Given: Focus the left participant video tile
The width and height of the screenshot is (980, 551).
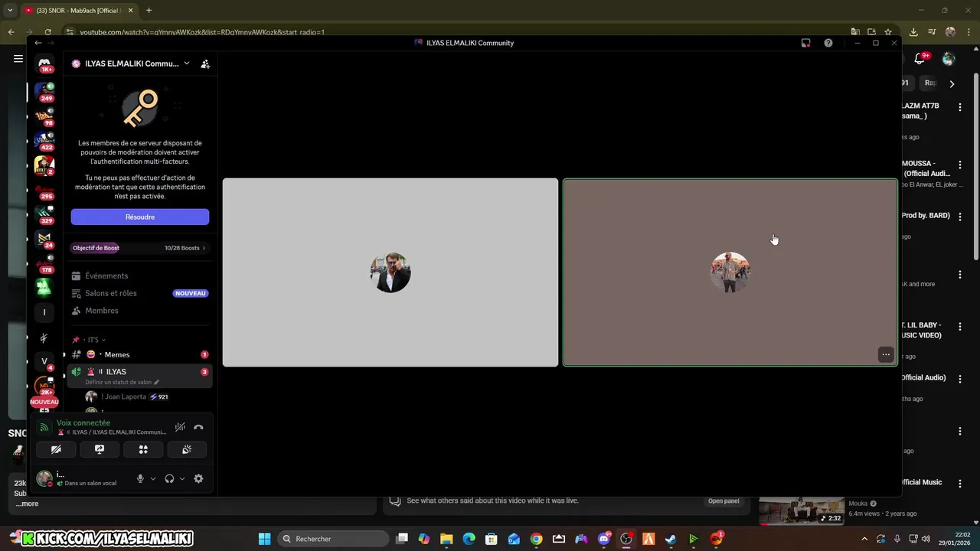Looking at the screenshot, I should pos(390,272).
